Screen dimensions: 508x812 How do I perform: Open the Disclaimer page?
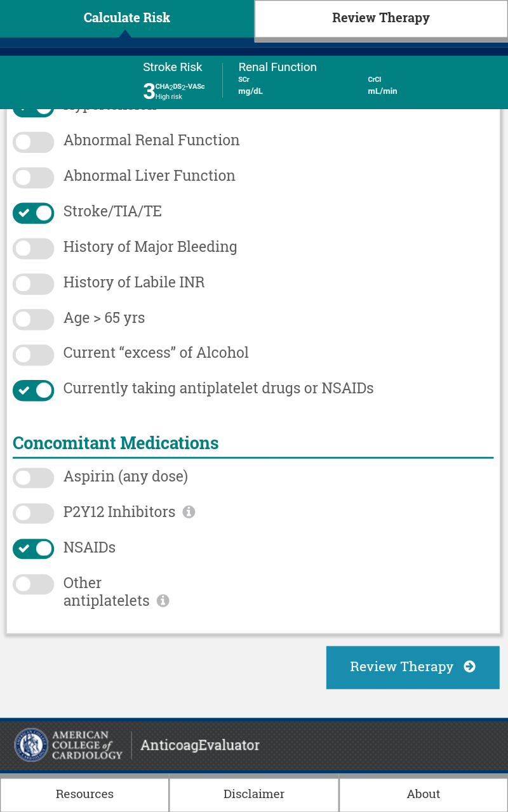(254, 794)
